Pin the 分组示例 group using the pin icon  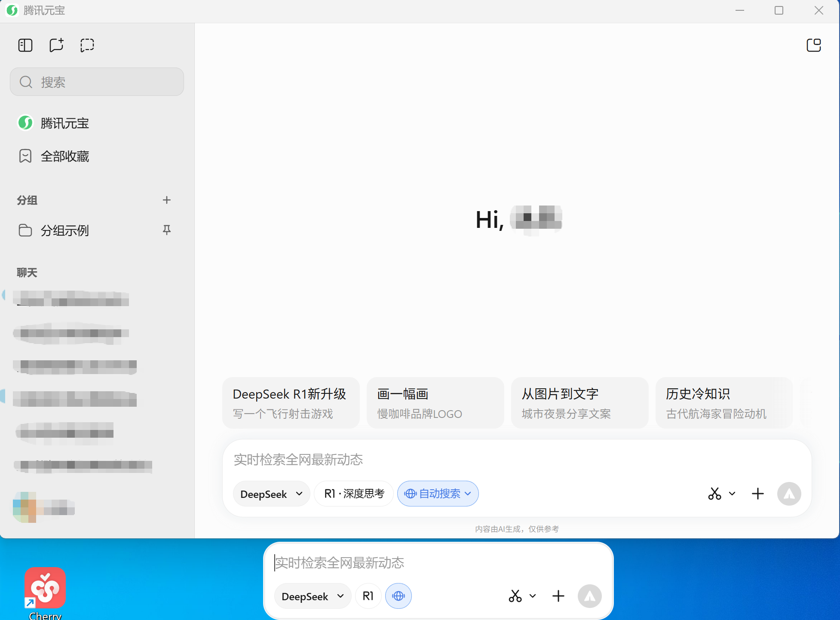pos(167,230)
